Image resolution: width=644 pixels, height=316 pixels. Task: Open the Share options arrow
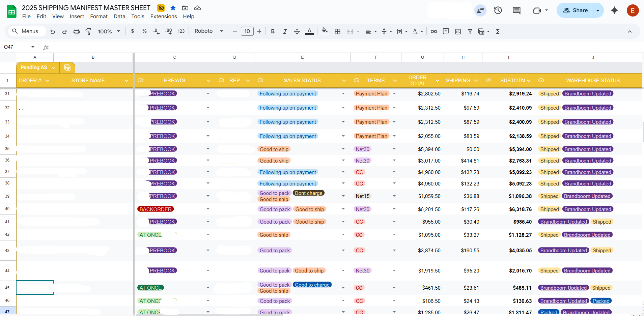pyautogui.click(x=598, y=10)
